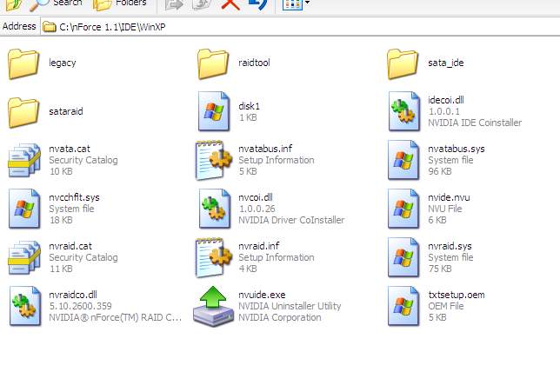Select the nvraid.inf setup icon
This screenshot has height=392, width=560.
214,257
